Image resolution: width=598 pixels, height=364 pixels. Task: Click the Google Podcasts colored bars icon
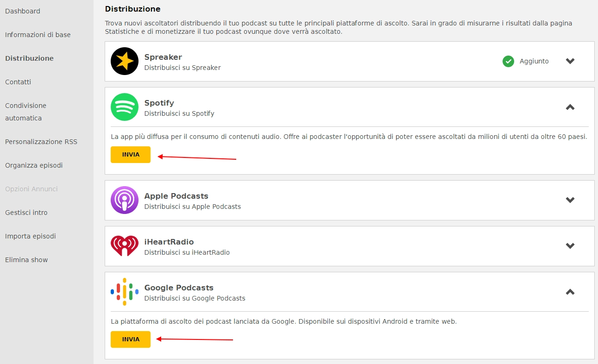click(125, 292)
